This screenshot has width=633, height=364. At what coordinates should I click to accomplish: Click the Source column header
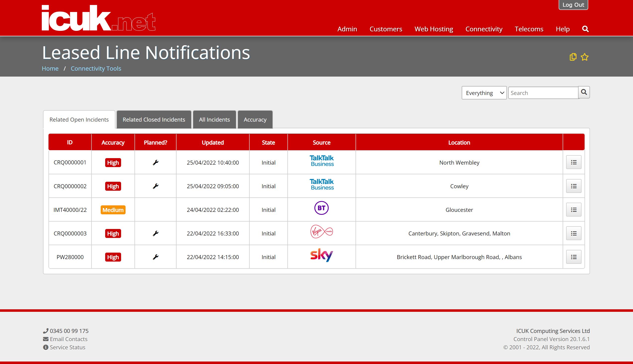(x=321, y=142)
